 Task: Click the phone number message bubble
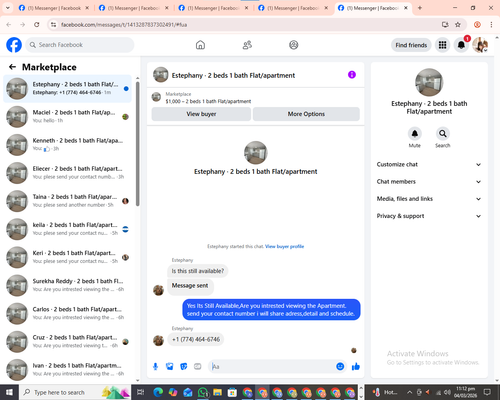tap(196, 339)
